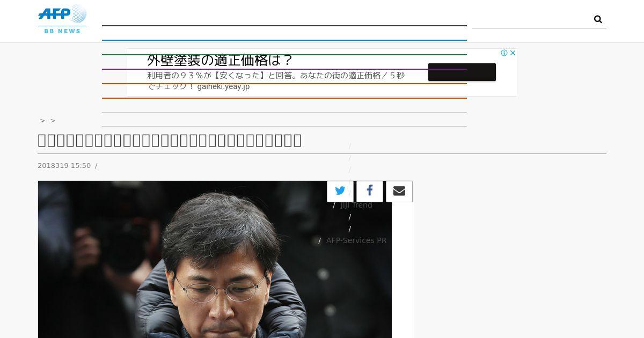Open the AFP-Services PR link
The height and width of the screenshot is (338, 644).
tap(356, 240)
